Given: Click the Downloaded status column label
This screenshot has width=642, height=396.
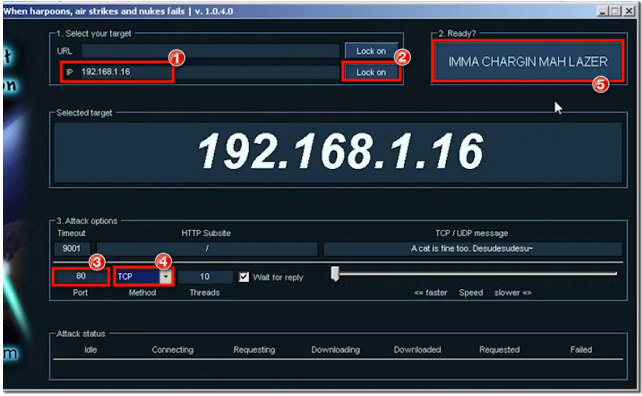Looking at the screenshot, I should [417, 350].
